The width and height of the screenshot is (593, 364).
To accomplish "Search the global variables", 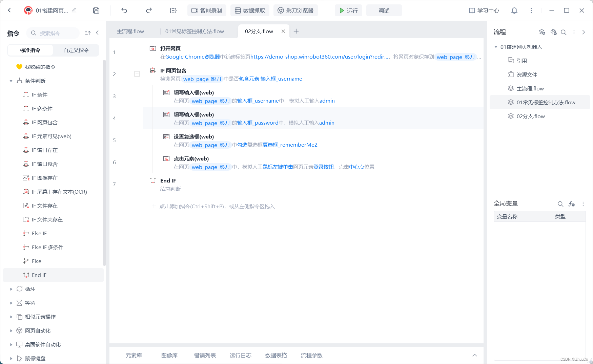I will tap(560, 204).
